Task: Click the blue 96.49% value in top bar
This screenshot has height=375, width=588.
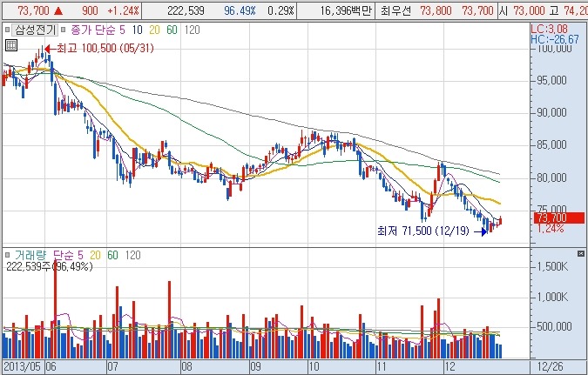Action: [x=240, y=10]
